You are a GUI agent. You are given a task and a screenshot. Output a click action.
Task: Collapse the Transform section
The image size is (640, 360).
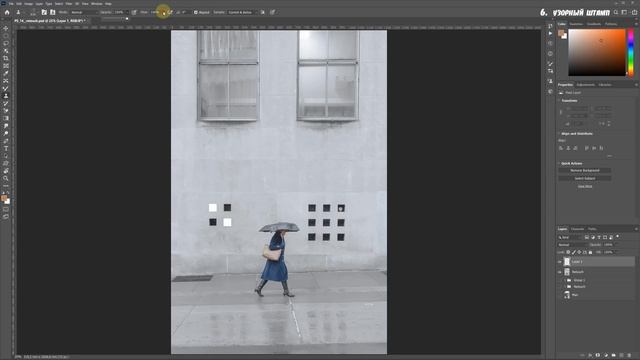559,100
